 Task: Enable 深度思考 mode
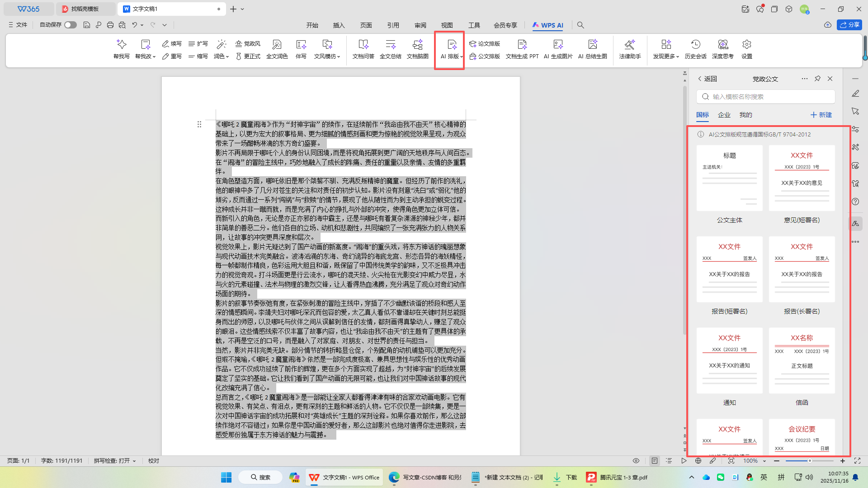tap(722, 50)
